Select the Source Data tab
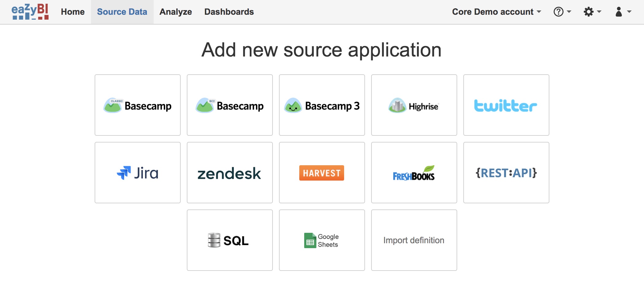 pyautogui.click(x=122, y=12)
